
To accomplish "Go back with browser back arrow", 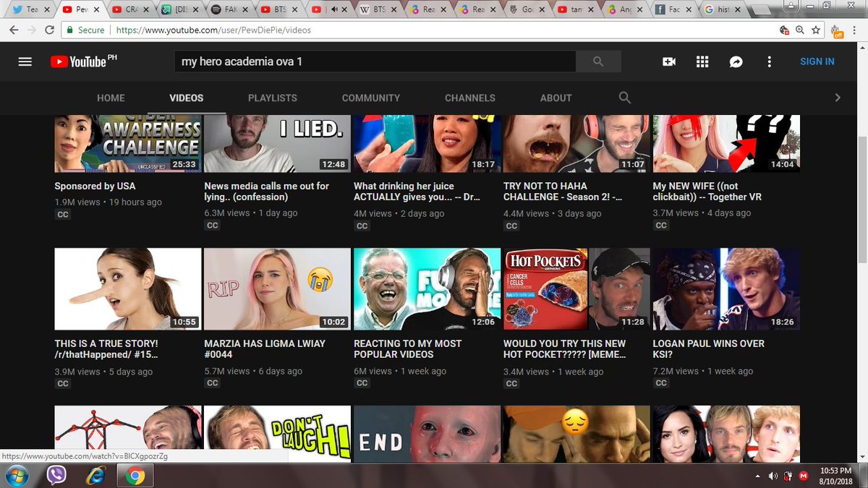I will 12,30.
